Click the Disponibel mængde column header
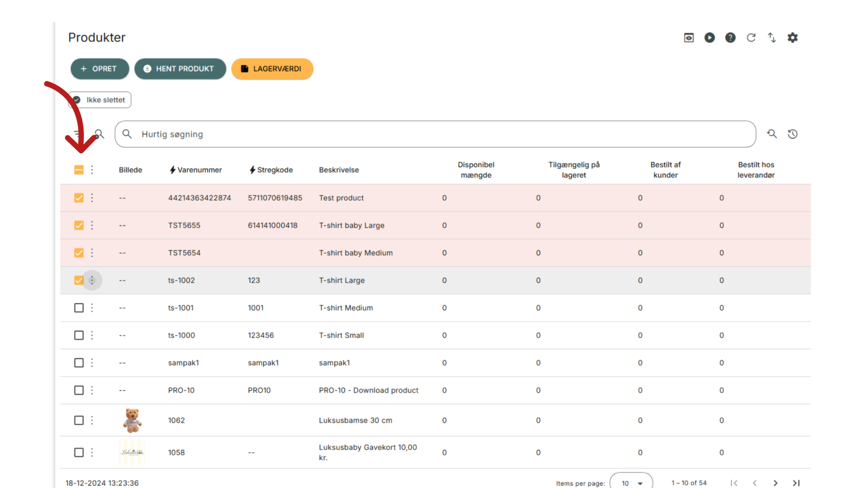Viewport: 868px width, 488px height. point(476,170)
